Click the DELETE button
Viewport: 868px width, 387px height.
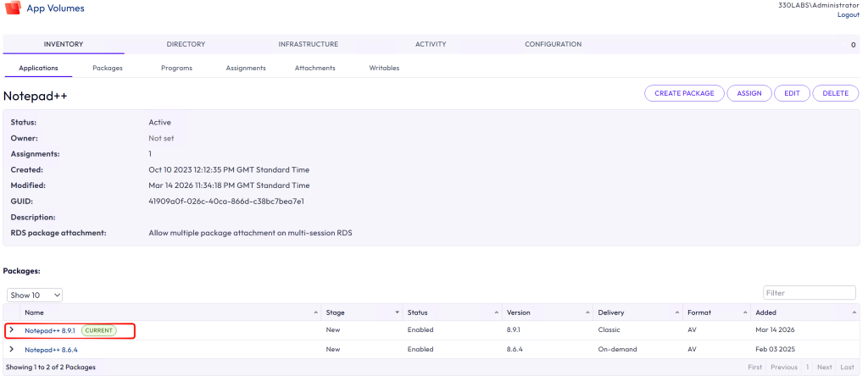pos(835,93)
